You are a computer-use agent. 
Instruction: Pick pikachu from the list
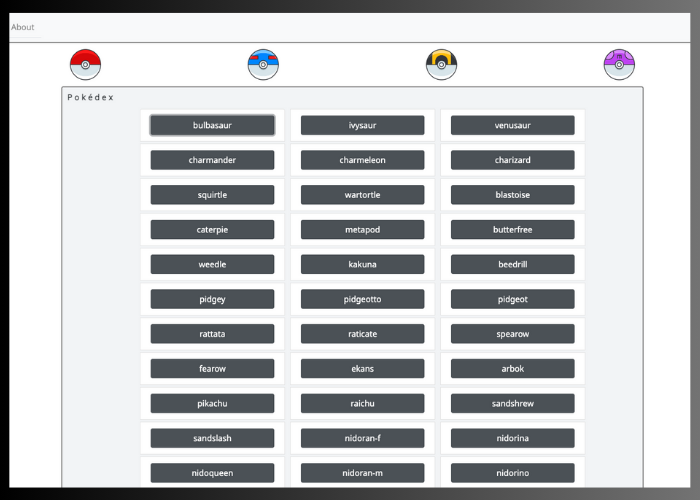click(212, 404)
